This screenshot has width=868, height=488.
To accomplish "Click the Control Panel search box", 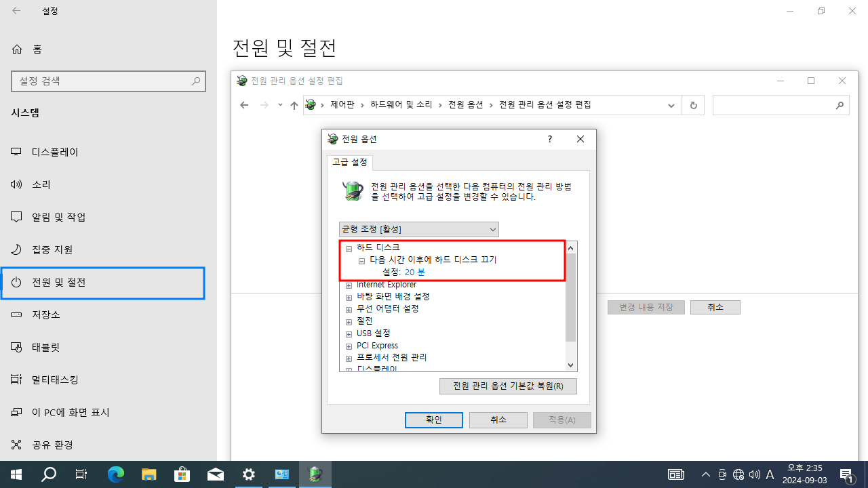I will click(x=781, y=105).
